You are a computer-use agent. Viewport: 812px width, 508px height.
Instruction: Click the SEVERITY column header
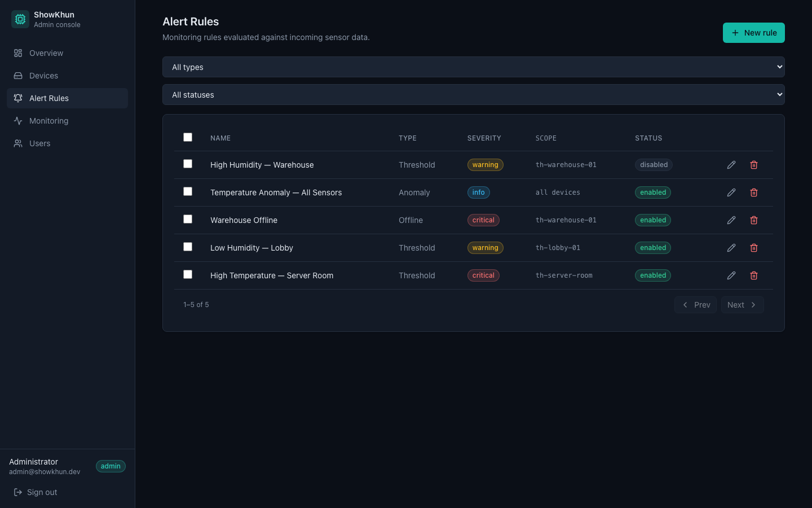click(484, 138)
